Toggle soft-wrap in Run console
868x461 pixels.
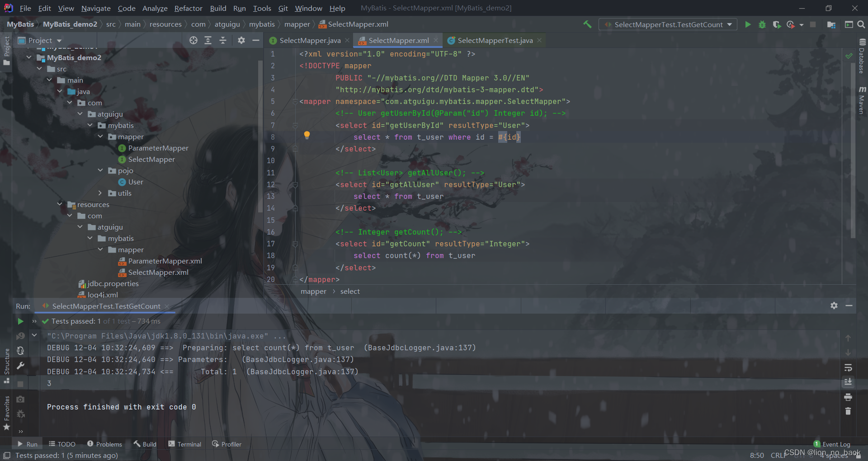(848, 367)
